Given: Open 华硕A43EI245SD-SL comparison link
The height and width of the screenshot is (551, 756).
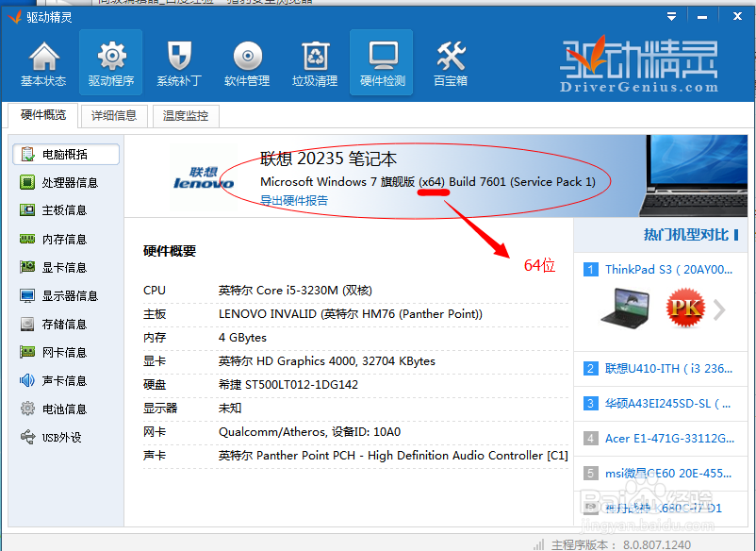Looking at the screenshot, I should [x=667, y=404].
